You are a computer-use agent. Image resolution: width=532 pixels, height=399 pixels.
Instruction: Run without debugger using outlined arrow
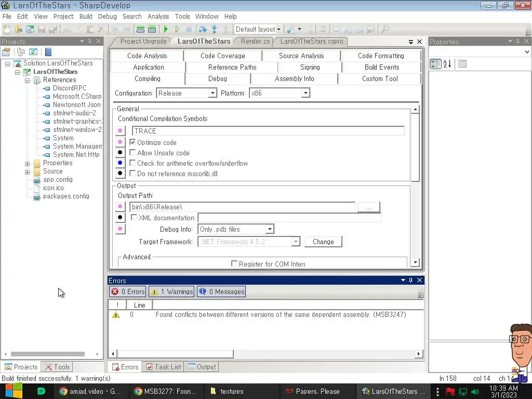click(178, 29)
